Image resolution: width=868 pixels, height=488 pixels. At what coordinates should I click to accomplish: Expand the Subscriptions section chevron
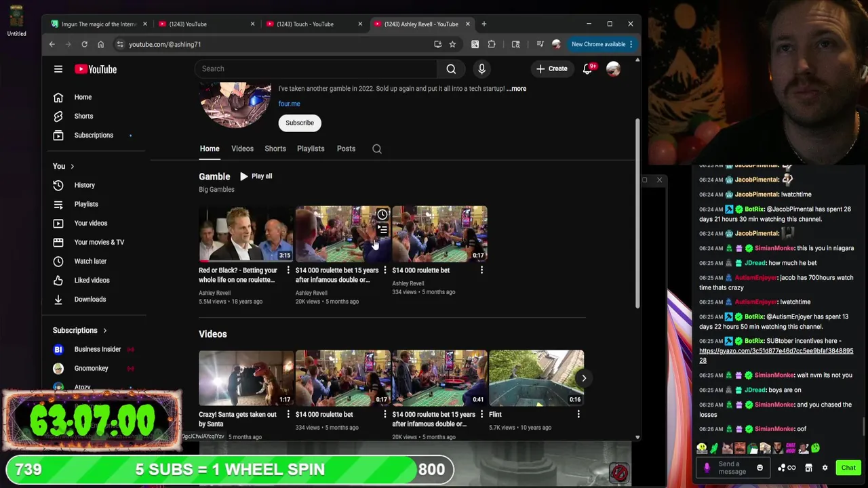click(x=104, y=330)
